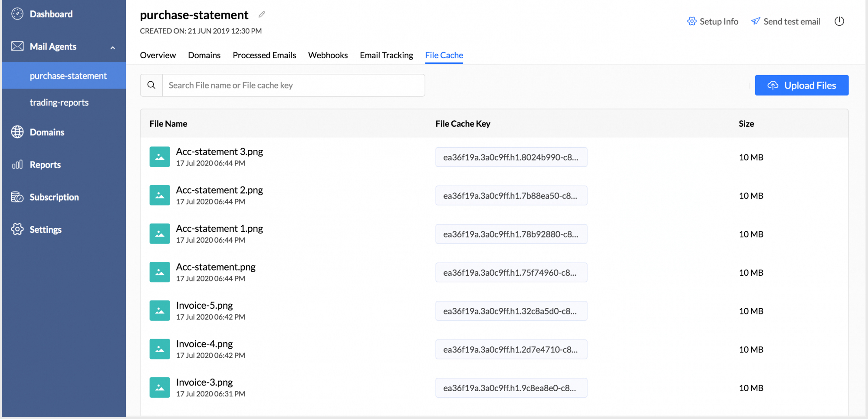The width and height of the screenshot is (868, 419).
Task: Switch to the Processed Emails tab
Action: (x=264, y=55)
